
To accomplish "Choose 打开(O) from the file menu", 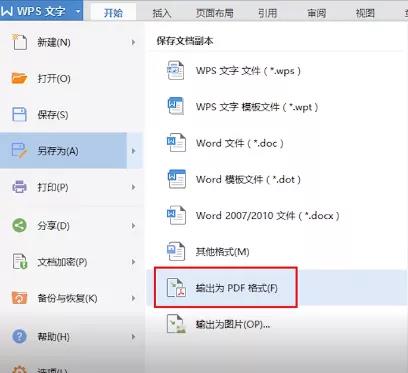I will pyautogui.click(x=54, y=79).
